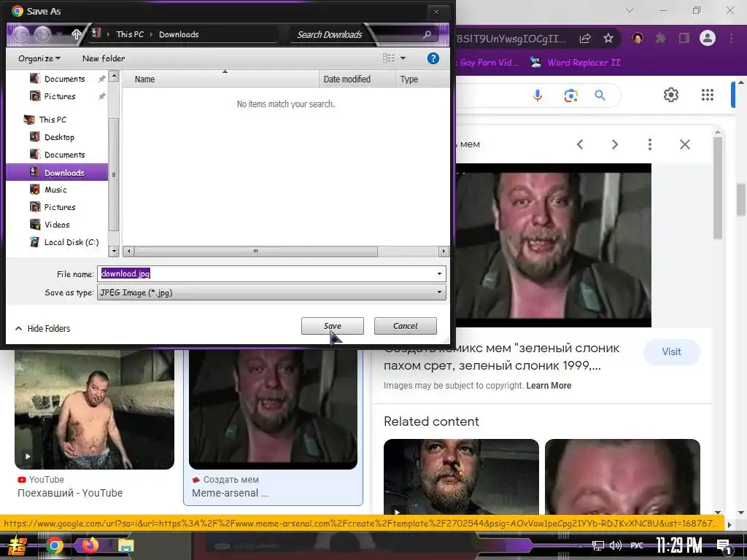Click Google search magnifier button
747x560 pixels.
pyautogui.click(x=600, y=96)
